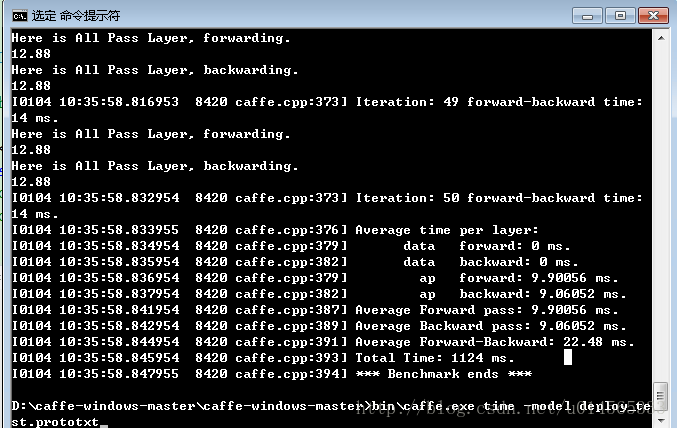Screen dimensions: 677x428
Task: Click the scrollbar up arrow
Action: pos(660,37)
